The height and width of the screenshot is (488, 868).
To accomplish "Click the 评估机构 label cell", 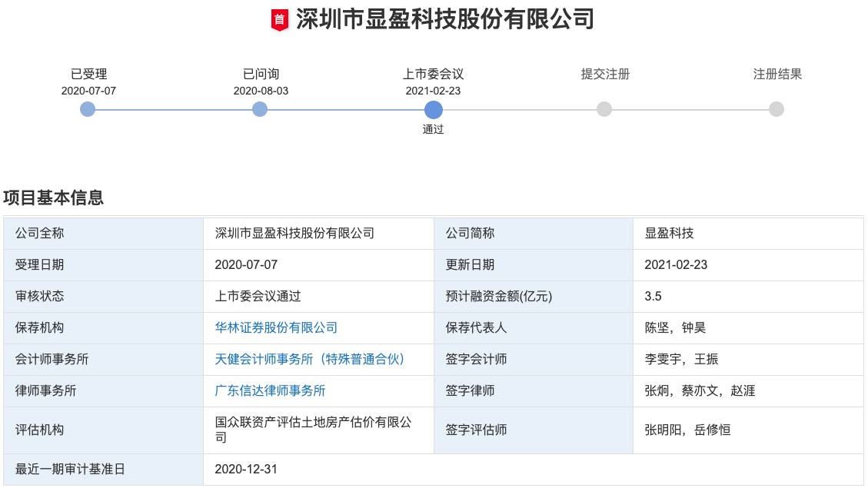I will pos(104,430).
